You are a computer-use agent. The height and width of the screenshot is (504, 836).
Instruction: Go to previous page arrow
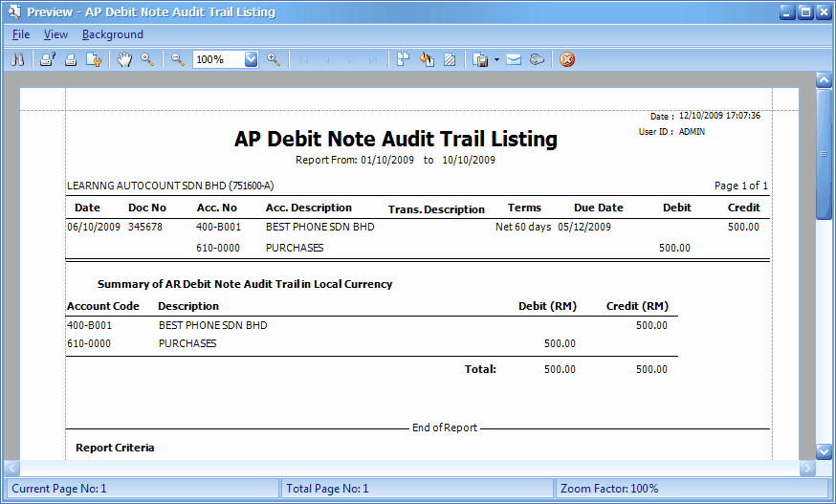click(327, 59)
